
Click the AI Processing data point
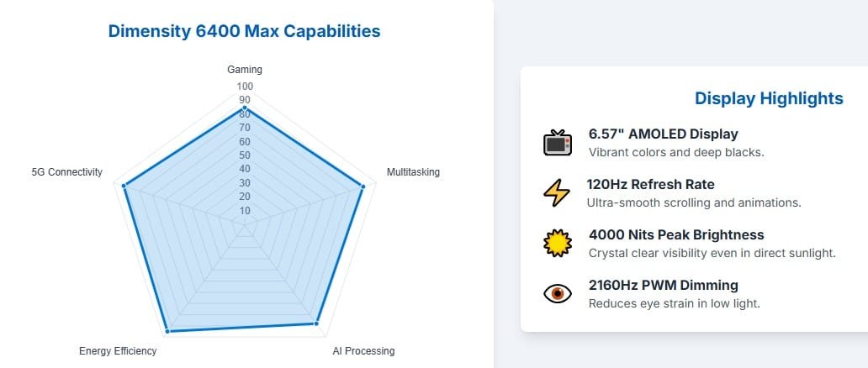[316, 323]
